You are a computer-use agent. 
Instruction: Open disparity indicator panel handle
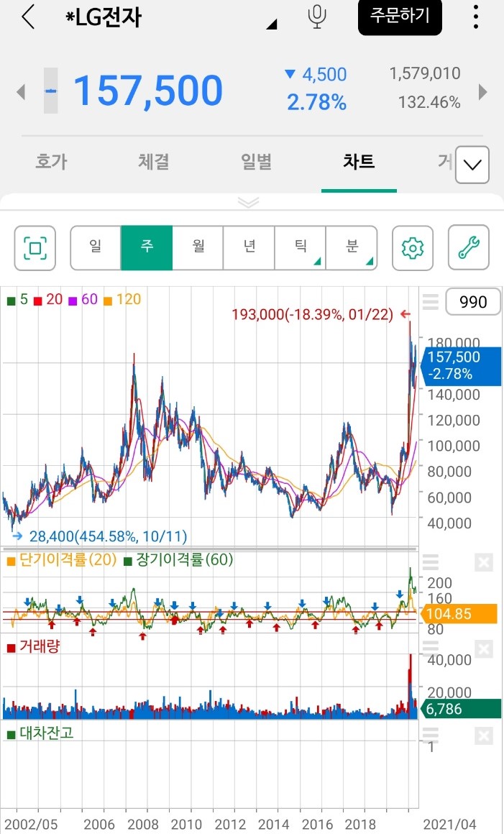pyautogui.click(x=430, y=562)
